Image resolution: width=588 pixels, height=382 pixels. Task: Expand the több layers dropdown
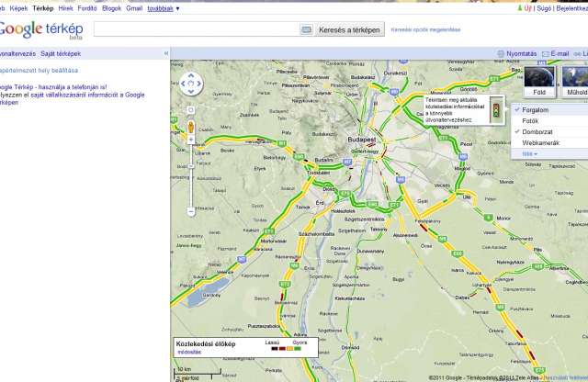[529, 153]
